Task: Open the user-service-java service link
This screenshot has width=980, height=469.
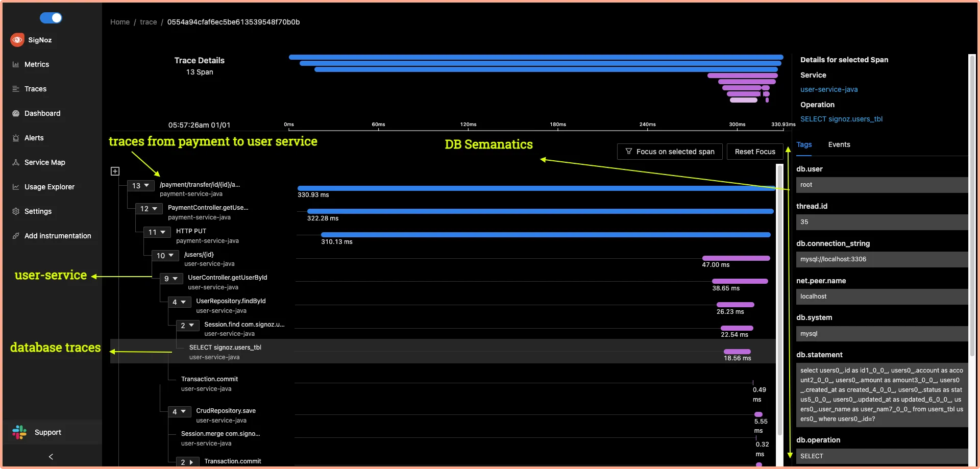Action: point(829,89)
